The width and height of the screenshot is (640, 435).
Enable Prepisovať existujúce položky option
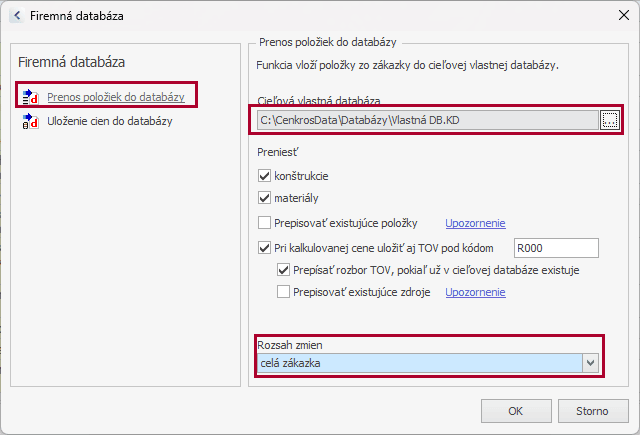(265, 223)
